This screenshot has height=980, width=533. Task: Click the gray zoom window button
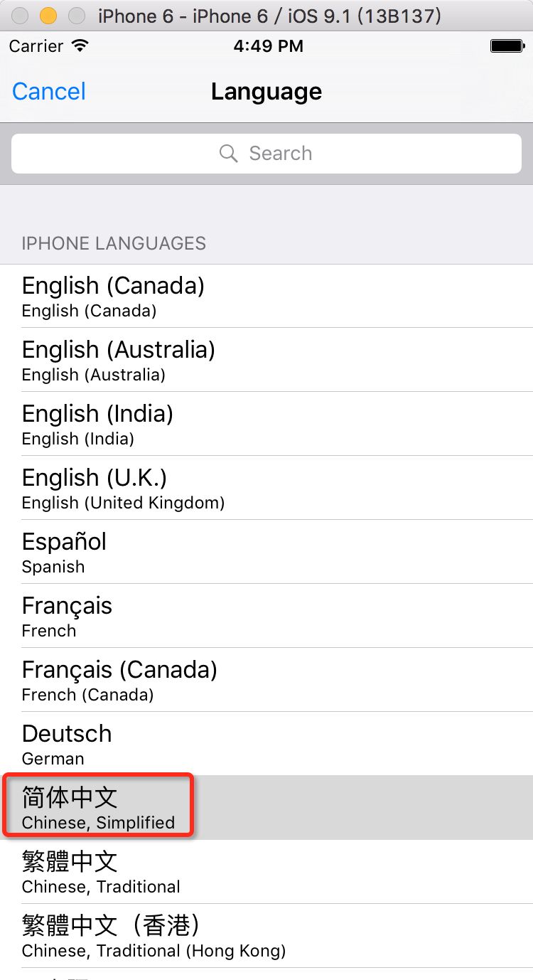76,16
